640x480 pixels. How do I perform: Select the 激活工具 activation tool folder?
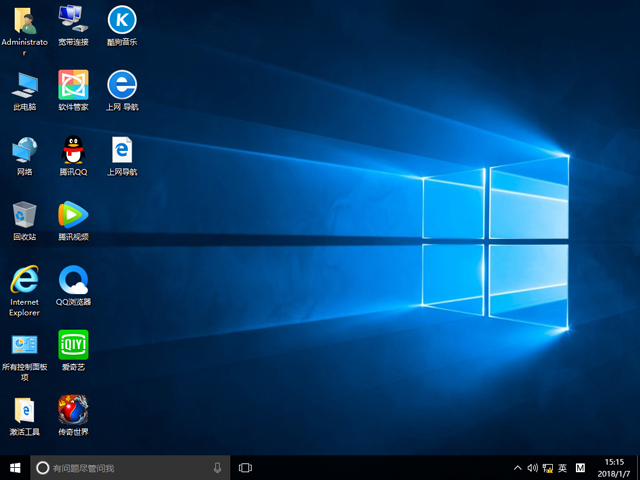[x=24, y=409]
